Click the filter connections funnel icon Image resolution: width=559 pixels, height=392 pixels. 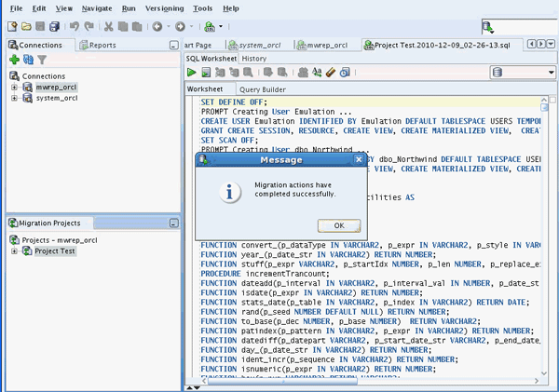pos(42,60)
